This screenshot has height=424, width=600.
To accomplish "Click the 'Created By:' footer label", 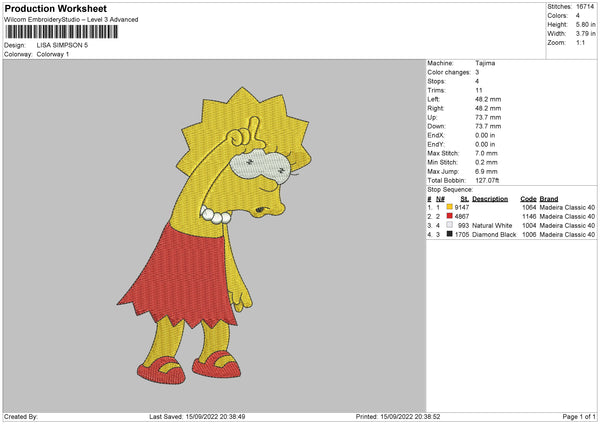I will (x=21, y=417).
